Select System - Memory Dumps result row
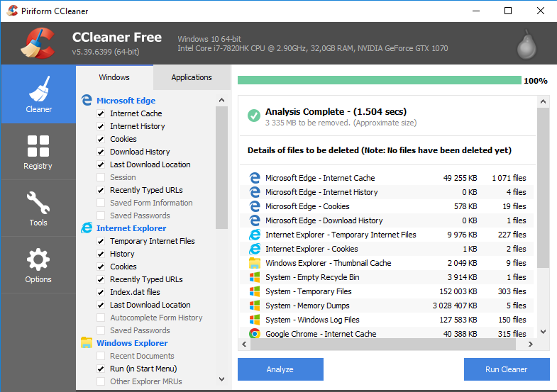The width and height of the screenshot is (557, 392). [387, 306]
